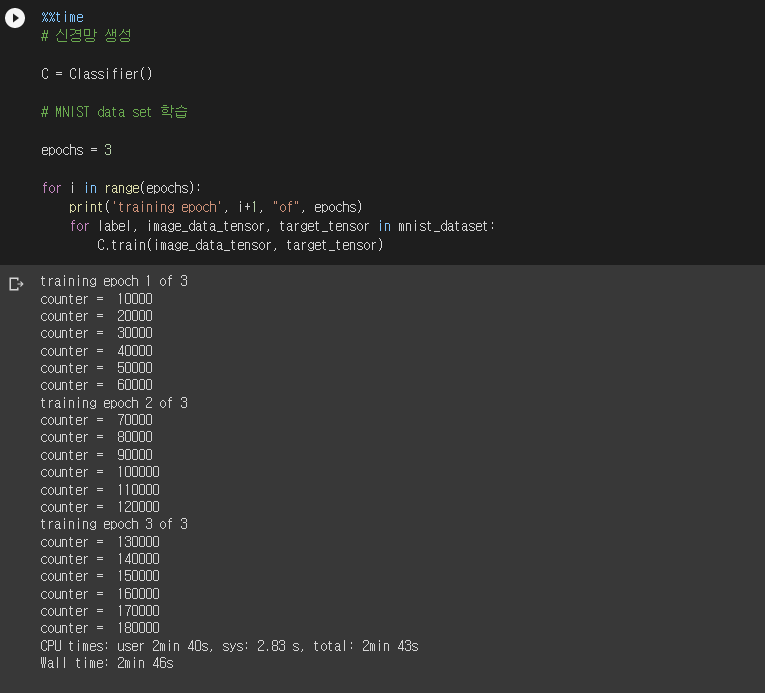
Task: Click the 'epochs = 3' code line
Action: pos(77,150)
